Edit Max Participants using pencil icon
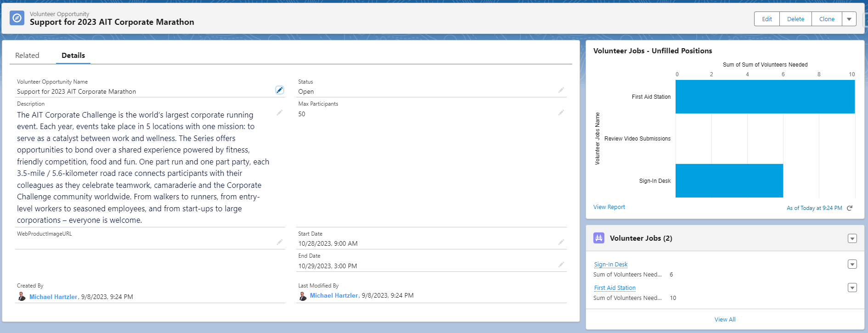The image size is (868, 333). point(561,113)
